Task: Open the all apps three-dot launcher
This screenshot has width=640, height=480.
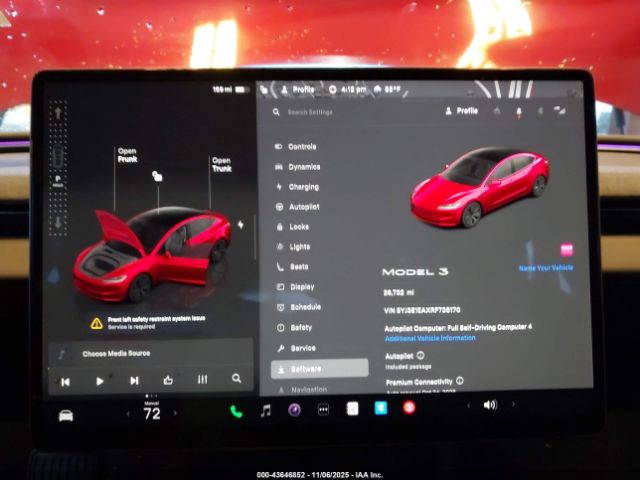Action: (x=323, y=410)
